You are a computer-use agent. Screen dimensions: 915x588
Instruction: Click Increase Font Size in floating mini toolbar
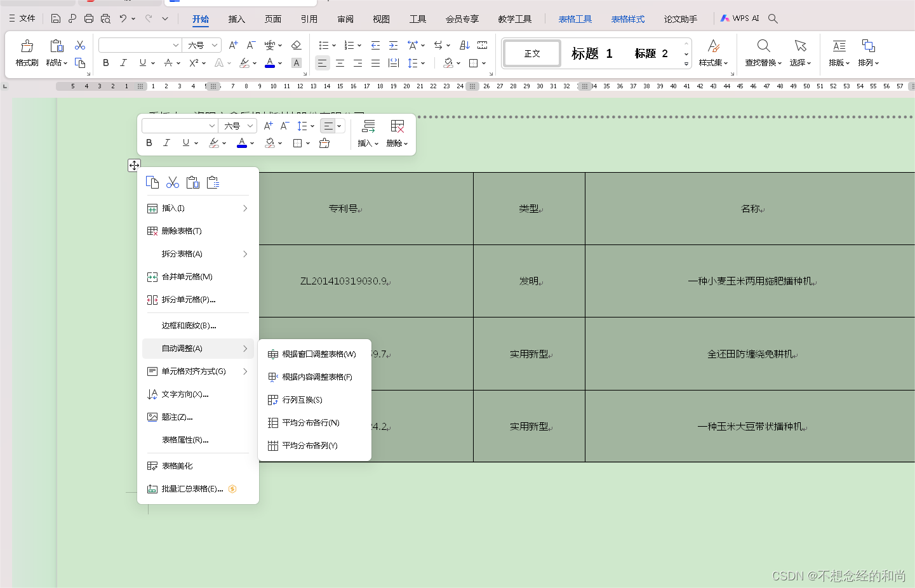point(268,126)
